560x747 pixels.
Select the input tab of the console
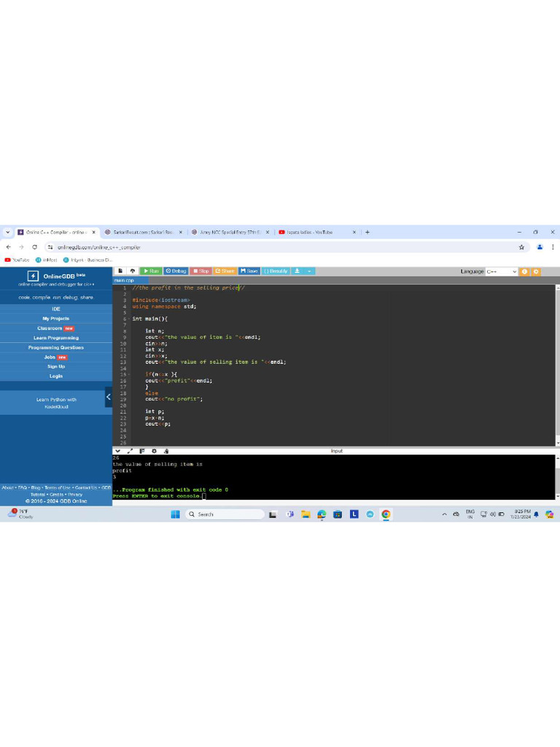[x=337, y=451]
